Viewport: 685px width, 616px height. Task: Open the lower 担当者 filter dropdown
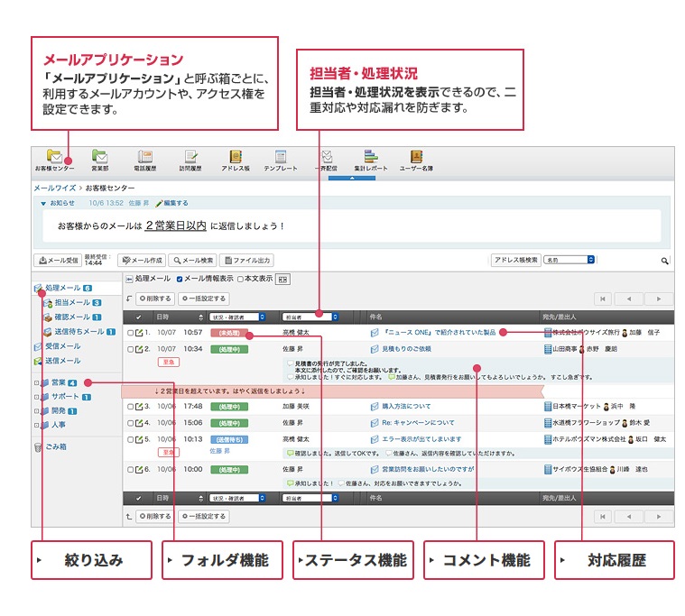tap(310, 498)
